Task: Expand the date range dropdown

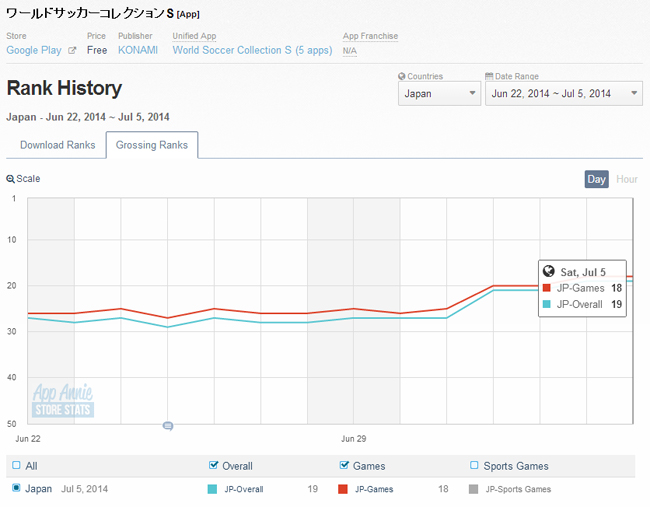Action: point(563,94)
